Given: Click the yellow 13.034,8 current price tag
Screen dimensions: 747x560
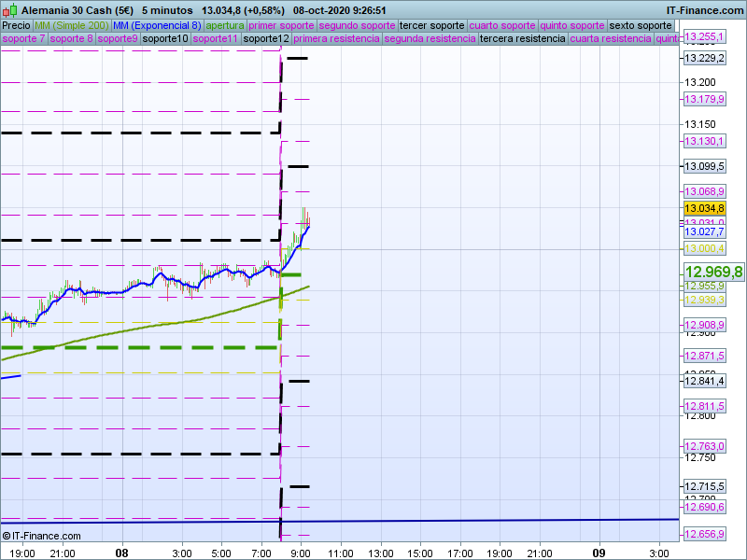Looking at the screenshot, I should pyautogui.click(x=704, y=208).
